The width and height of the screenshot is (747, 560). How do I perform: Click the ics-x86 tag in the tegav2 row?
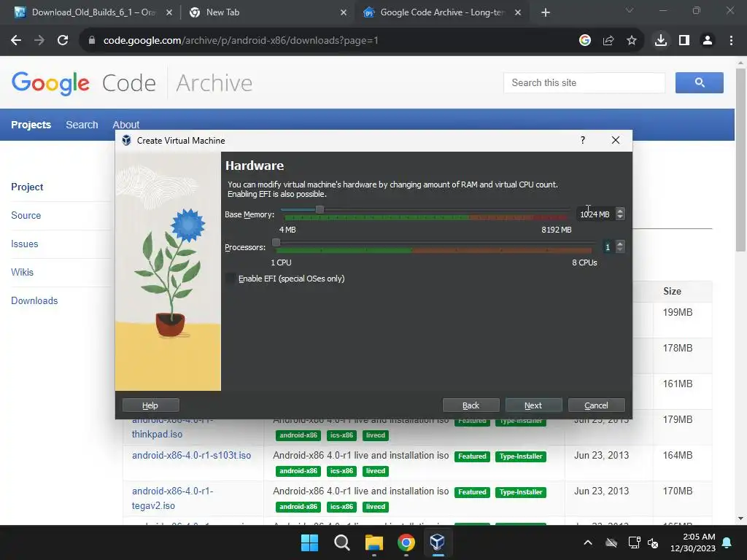(341, 507)
